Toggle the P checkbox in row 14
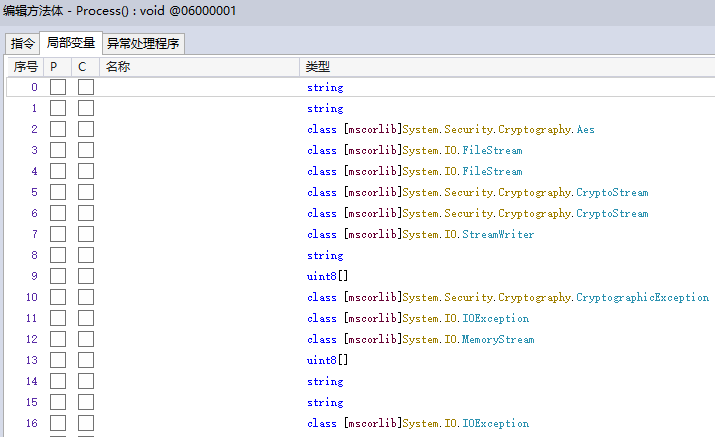 (x=58, y=381)
